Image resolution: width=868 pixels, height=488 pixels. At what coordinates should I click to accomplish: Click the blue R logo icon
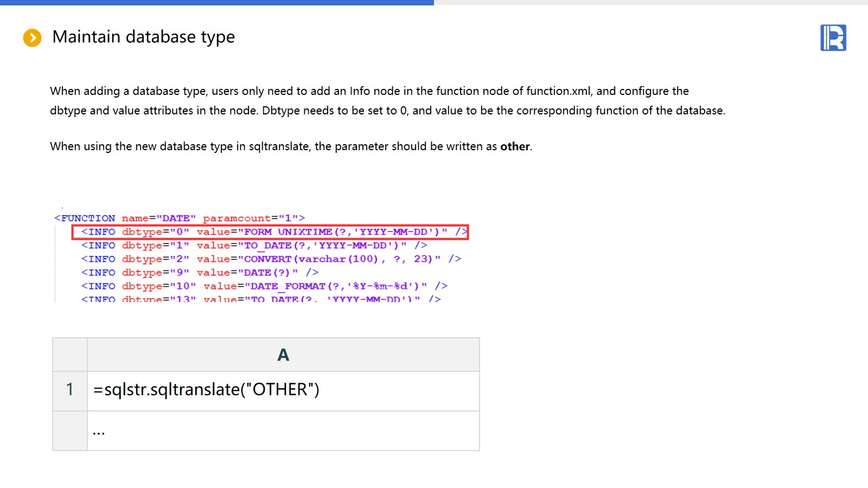click(x=833, y=38)
